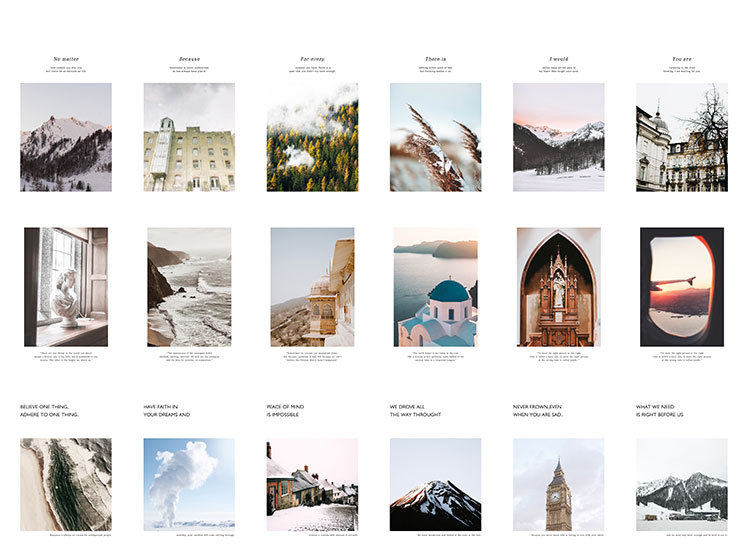This screenshot has width=750, height=559.
Task: Click the small caption below the Big Ben photo
Action: (x=568, y=535)
